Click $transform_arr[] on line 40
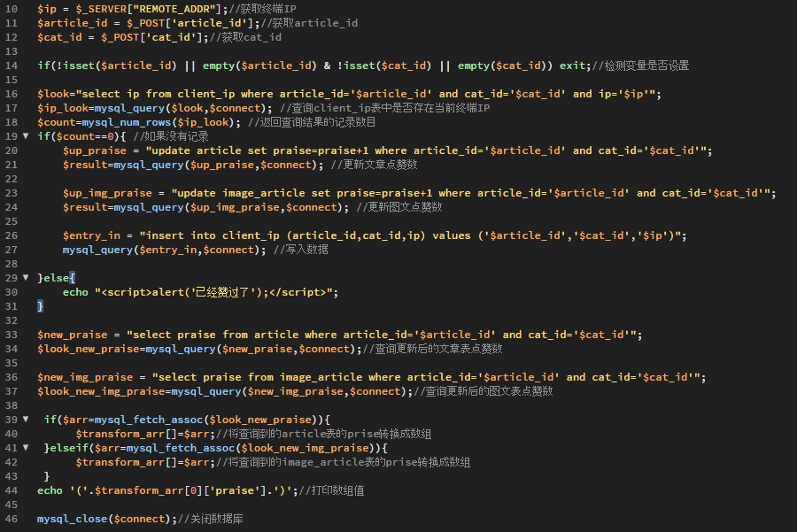This screenshot has height=532, width=797. (x=127, y=434)
